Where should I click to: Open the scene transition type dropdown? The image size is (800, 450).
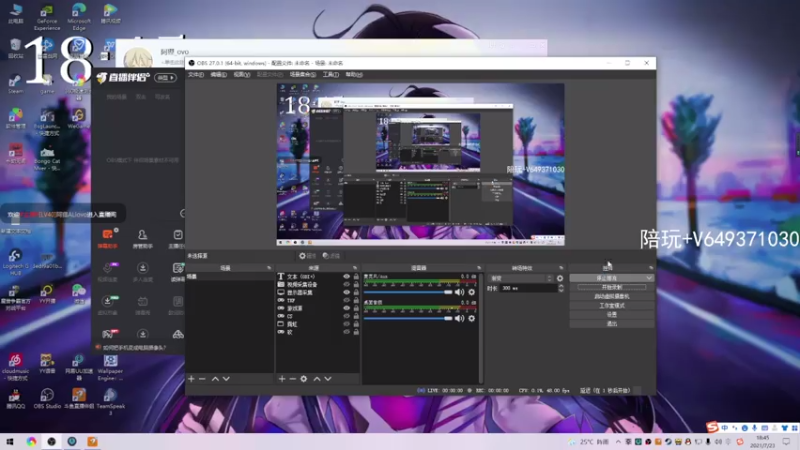pos(520,279)
